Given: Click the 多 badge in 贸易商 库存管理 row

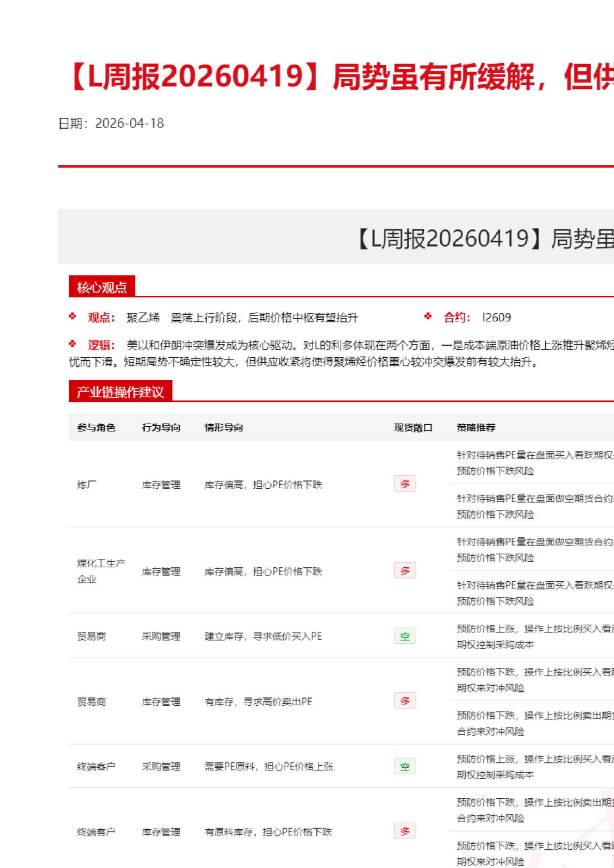Looking at the screenshot, I should tap(405, 701).
